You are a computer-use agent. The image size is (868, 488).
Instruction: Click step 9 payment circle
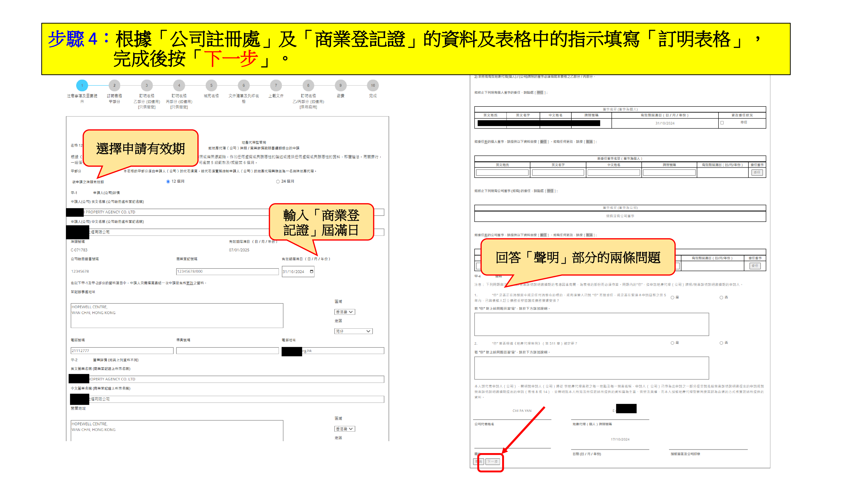pos(340,85)
